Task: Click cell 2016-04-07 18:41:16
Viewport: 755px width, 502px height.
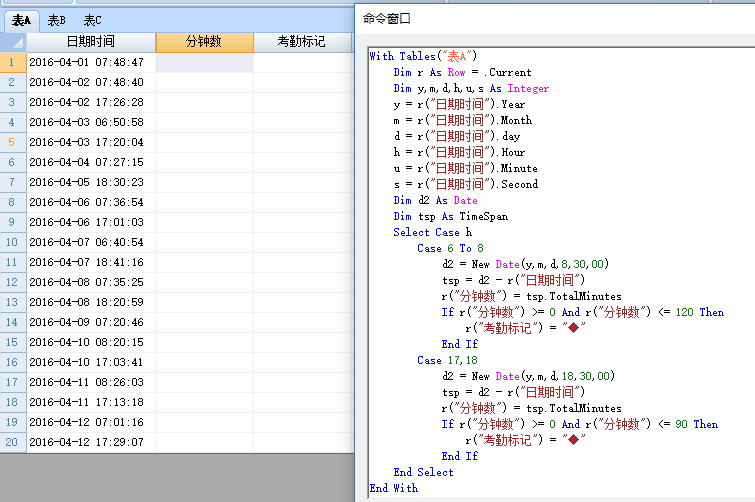Action: pyautogui.click(x=91, y=262)
